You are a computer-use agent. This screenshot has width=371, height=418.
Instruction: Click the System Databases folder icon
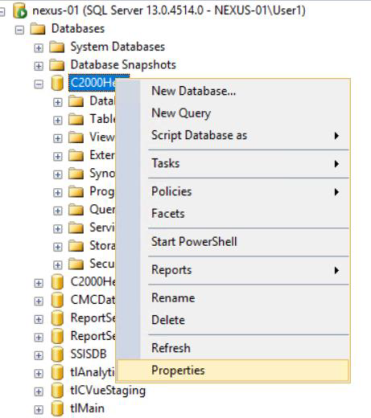(57, 47)
